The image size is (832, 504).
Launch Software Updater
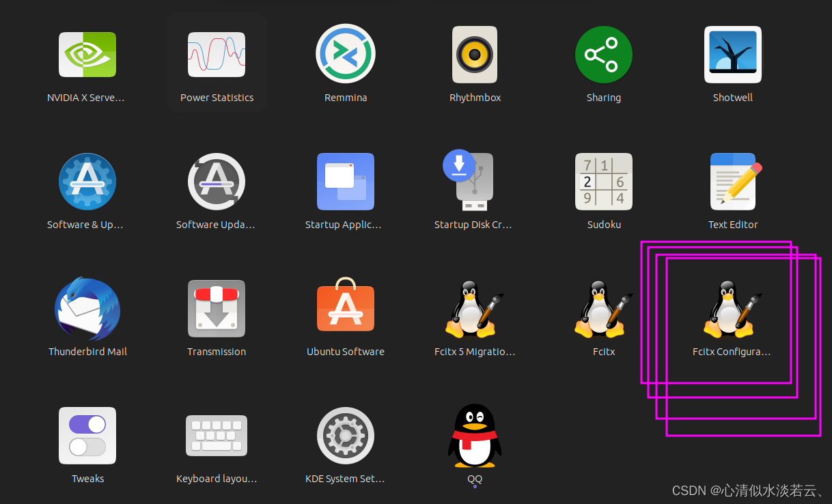point(217,182)
